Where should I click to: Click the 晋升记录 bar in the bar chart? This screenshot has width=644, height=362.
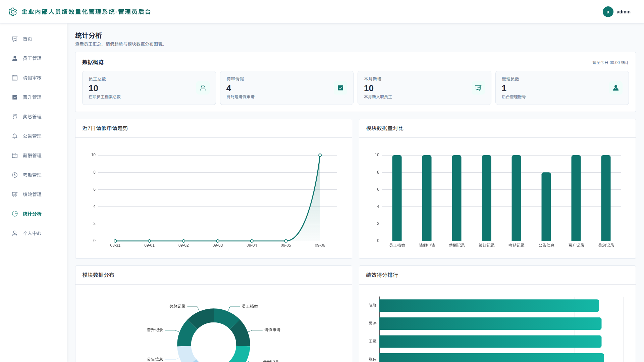click(x=576, y=198)
